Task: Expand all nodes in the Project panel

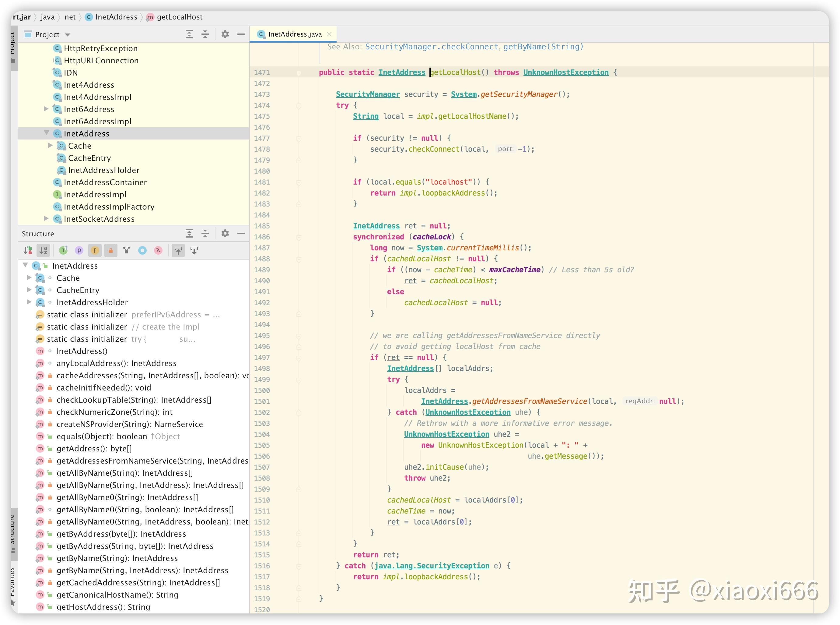Action: tap(189, 34)
